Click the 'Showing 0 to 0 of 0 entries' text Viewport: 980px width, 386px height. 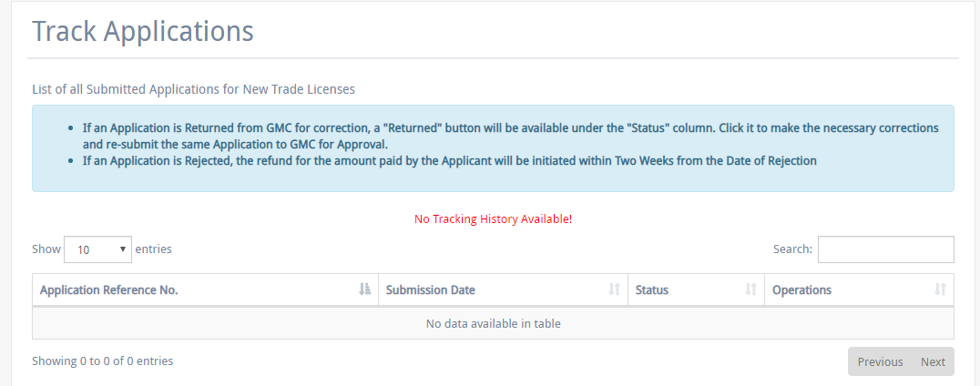[102, 361]
